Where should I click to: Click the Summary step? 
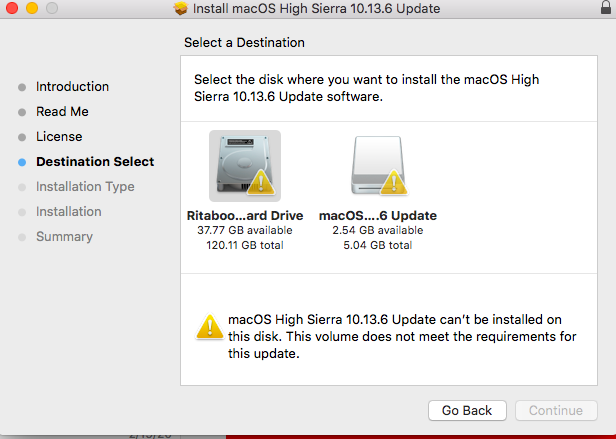[x=64, y=237]
